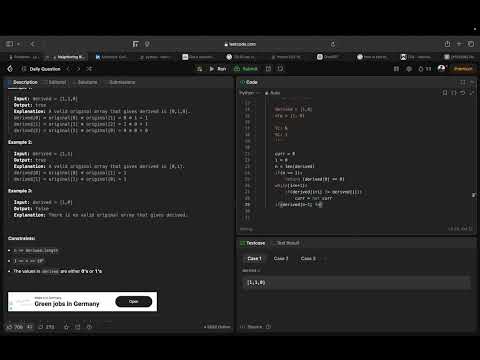Toggle the Auto setting in editor
This screenshot has width=480, height=360.
tap(273, 93)
